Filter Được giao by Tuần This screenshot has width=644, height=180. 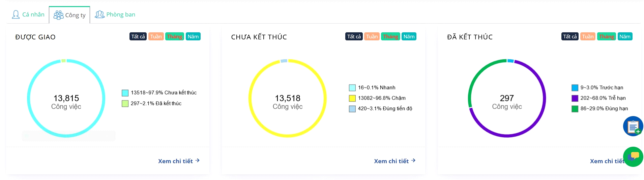pyautogui.click(x=156, y=36)
